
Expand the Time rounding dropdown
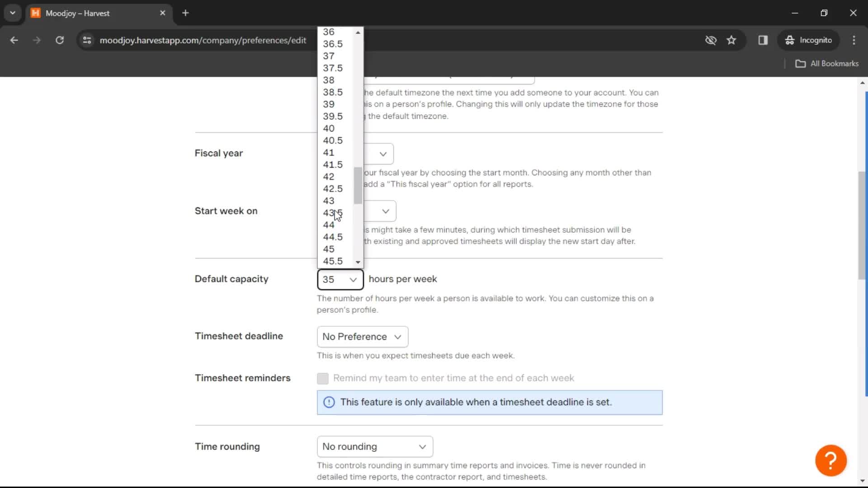pos(374,446)
